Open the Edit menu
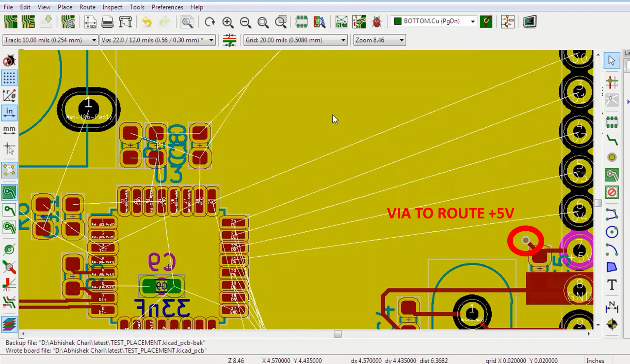Viewport: 630px width, 364px height. pyautogui.click(x=25, y=7)
